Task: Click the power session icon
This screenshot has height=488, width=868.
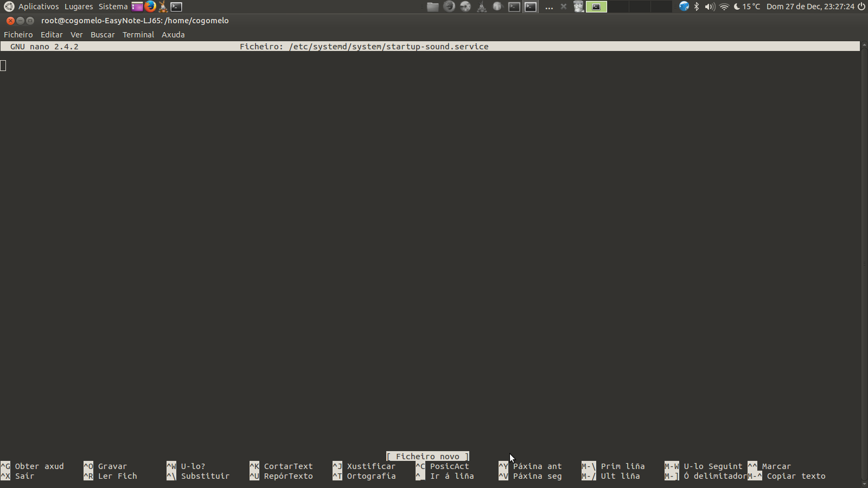Action: 861,7
